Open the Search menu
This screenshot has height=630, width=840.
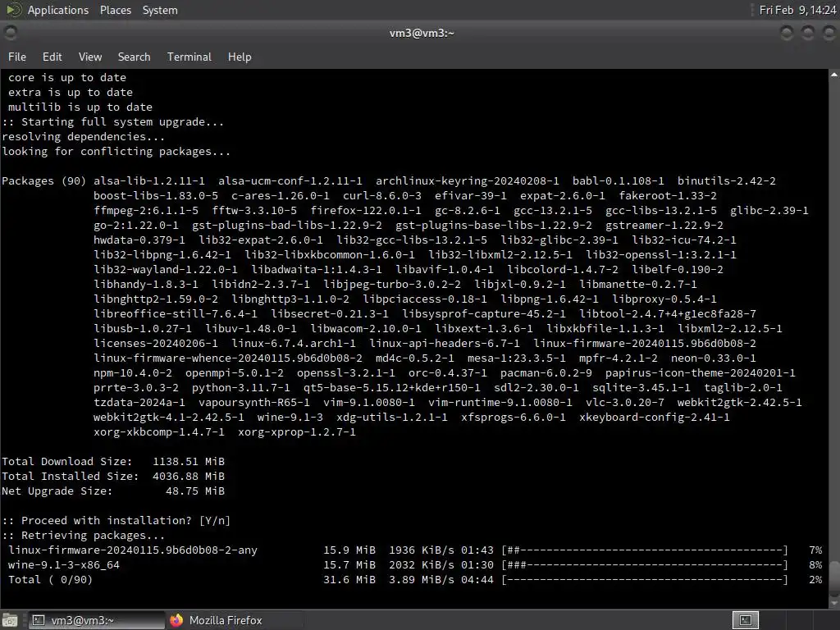tap(134, 57)
